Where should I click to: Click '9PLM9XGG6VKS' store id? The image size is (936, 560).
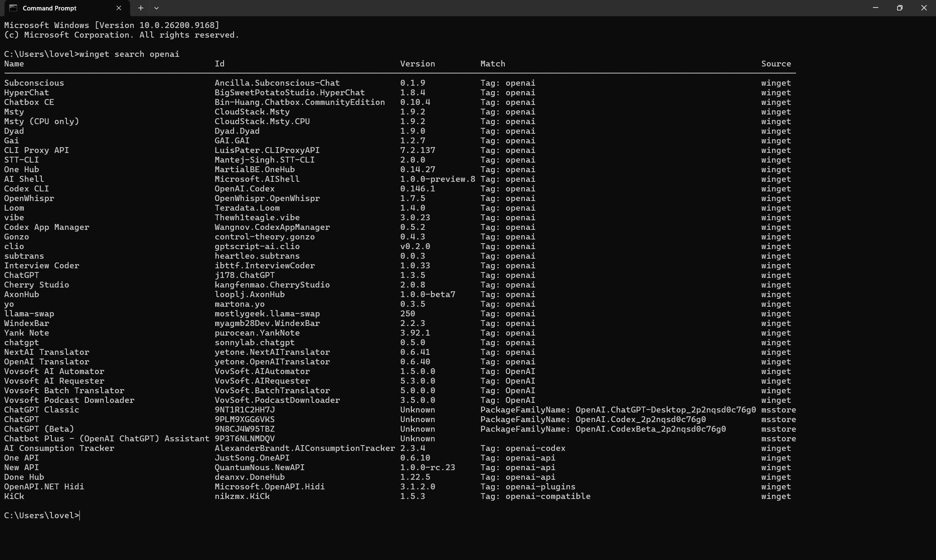click(245, 419)
